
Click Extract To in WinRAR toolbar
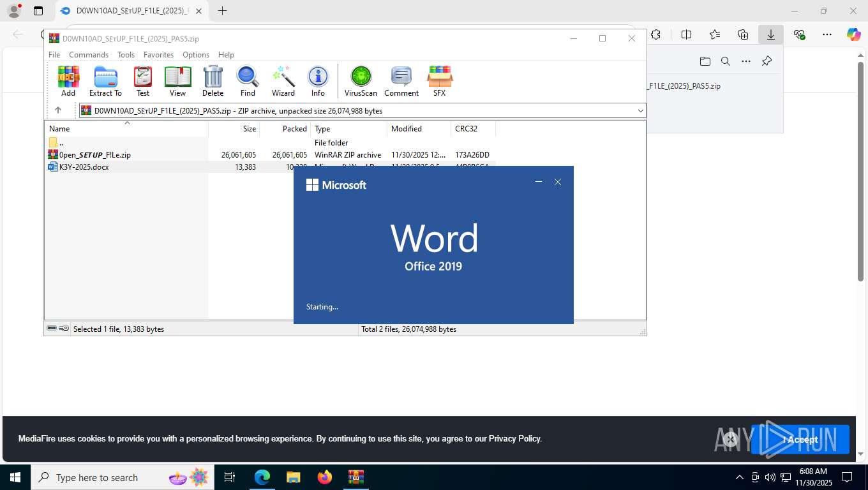pyautogui.click(x=105, y=81)
